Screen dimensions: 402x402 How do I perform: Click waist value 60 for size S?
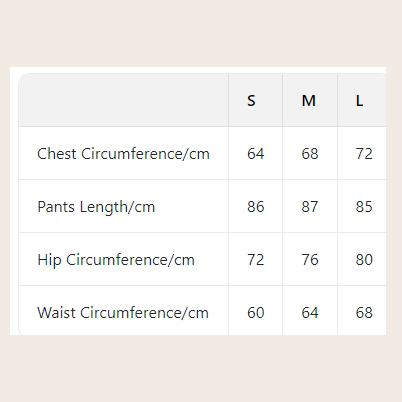[x=256, y=313]
